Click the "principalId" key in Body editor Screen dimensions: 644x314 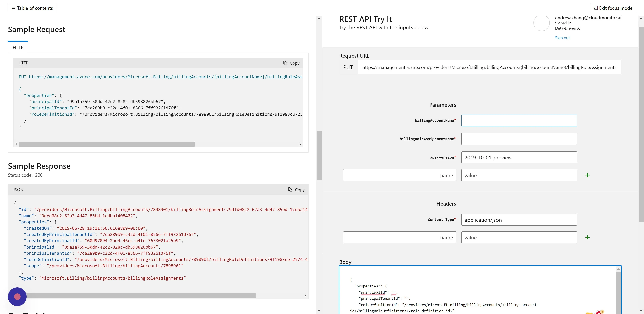373,292
